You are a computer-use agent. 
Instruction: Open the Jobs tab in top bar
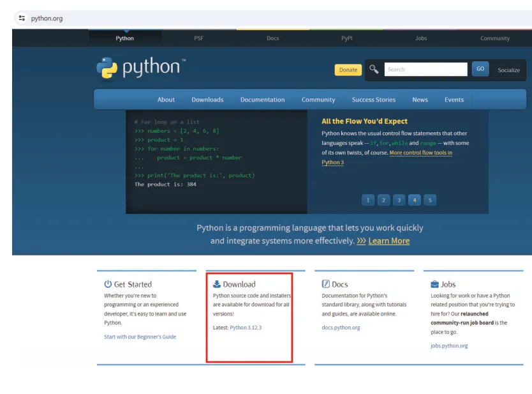pos(421,38)
